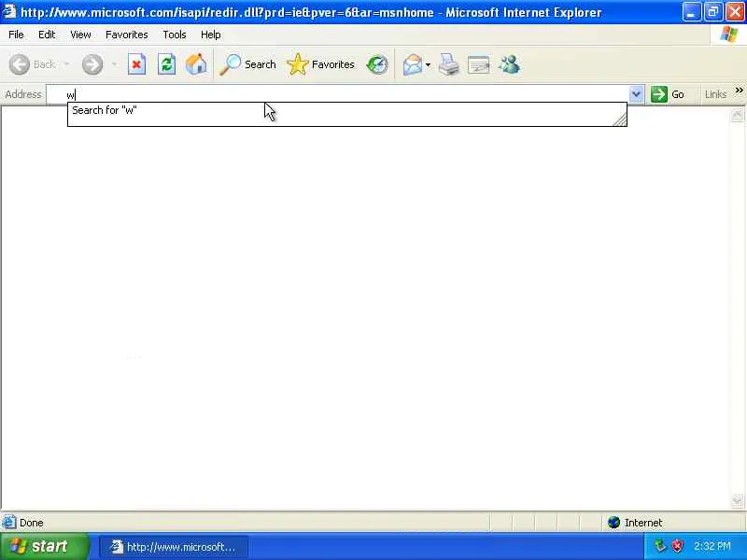This screenshot has width=747, height=560.
Task: Open the Help menu
Action: (x=211, y=35)
